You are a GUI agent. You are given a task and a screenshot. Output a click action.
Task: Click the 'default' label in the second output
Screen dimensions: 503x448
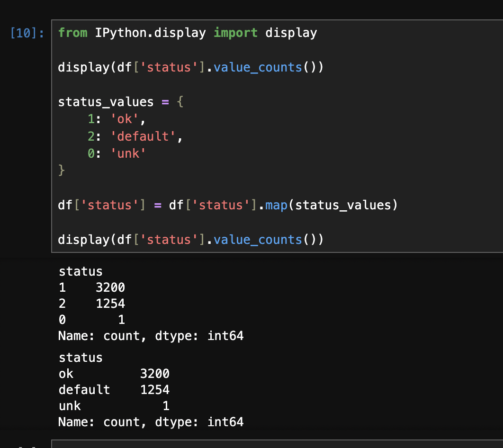[84, 390]
